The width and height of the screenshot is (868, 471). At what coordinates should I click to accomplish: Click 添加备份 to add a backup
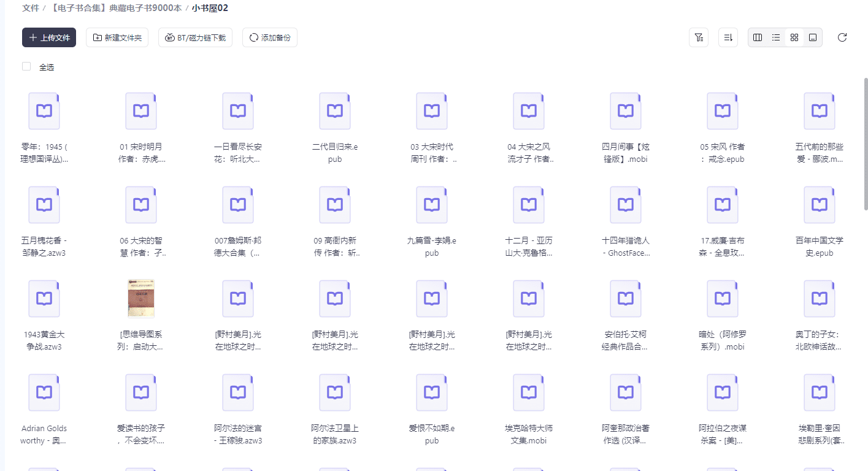(x=270, y=37)
